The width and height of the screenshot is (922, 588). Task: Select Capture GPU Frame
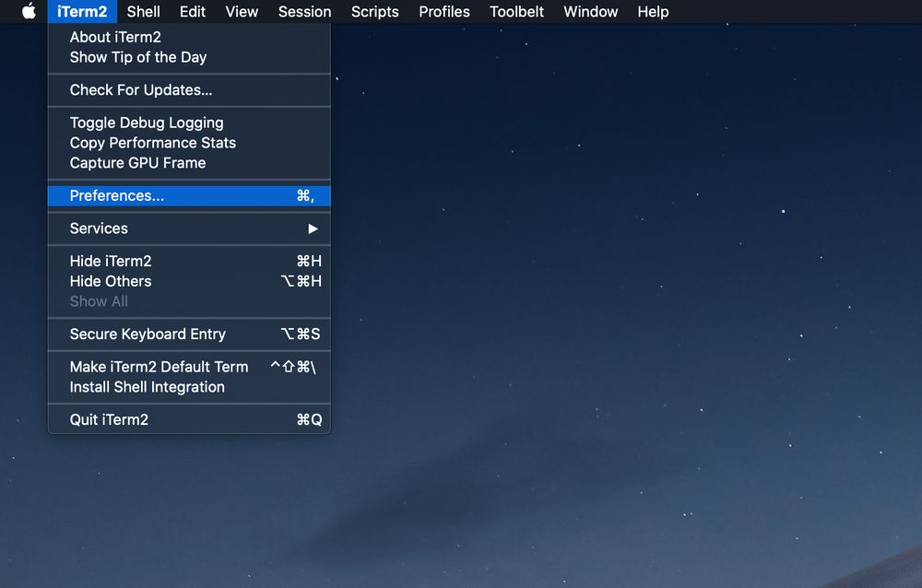coord(189,163)
